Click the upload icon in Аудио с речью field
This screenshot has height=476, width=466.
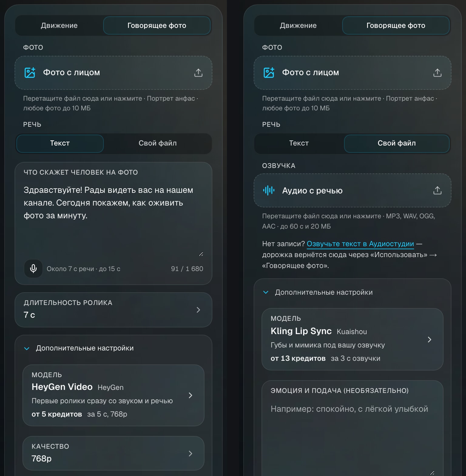click(x=437, y=190)
